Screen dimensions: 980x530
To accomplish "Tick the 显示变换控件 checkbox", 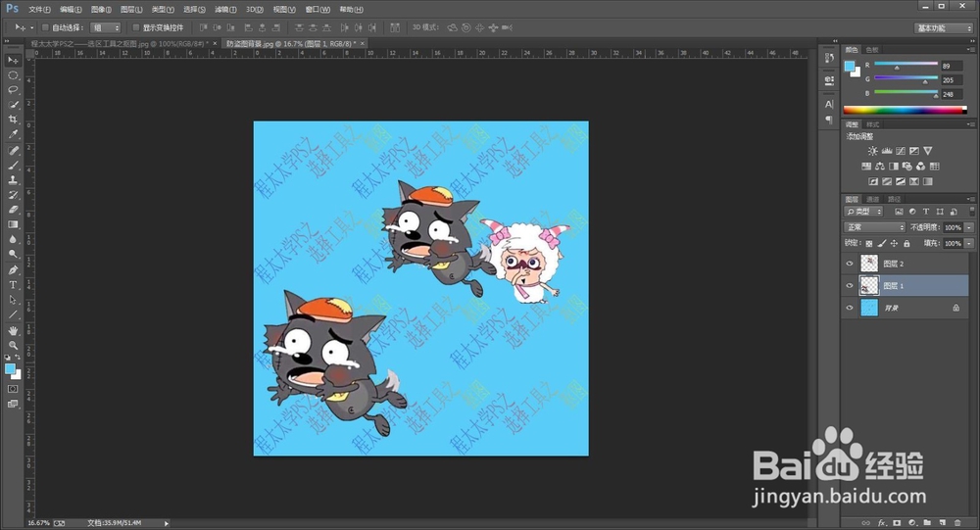I will click(135, 27).
